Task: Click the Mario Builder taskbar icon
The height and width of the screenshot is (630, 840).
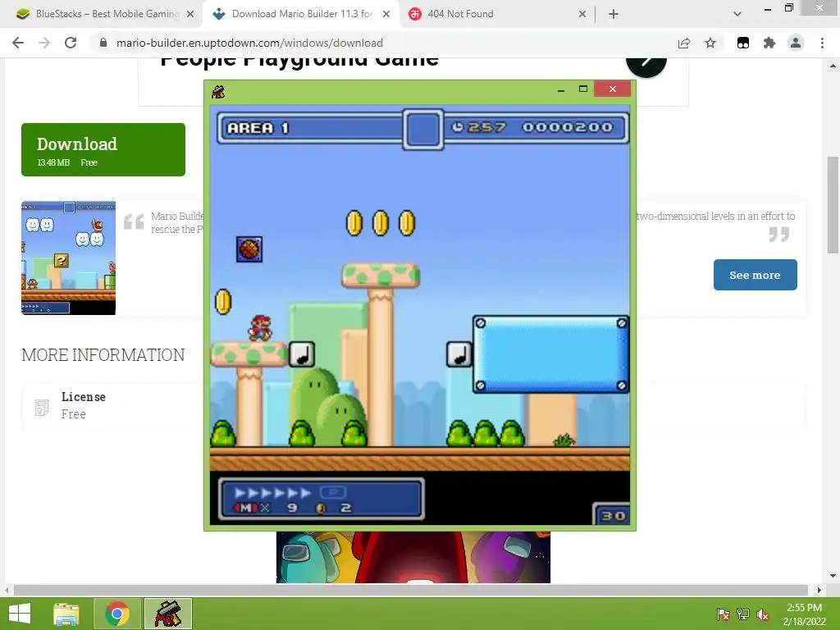Action: point(167,614)
